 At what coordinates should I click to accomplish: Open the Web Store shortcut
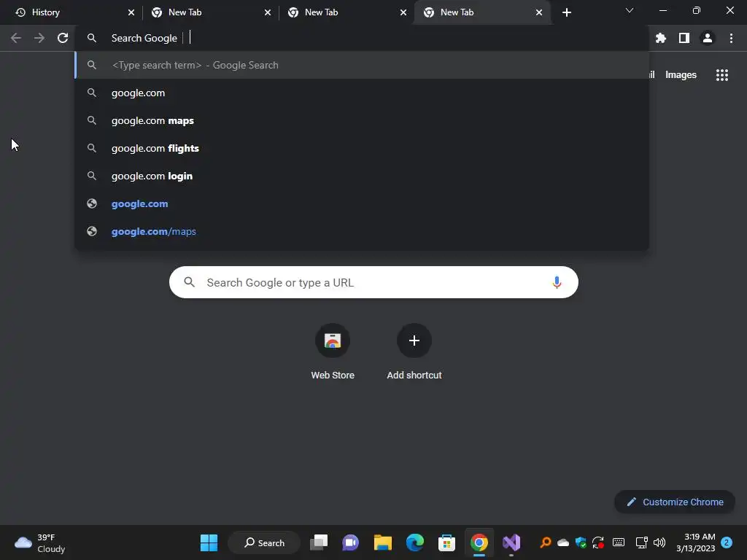point(333,352)
